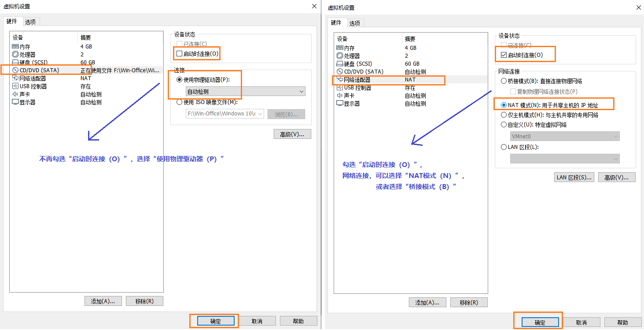Screen dimensions: 644x330
Task: Click 取消 button in left window
Action: tap(257, 321)
